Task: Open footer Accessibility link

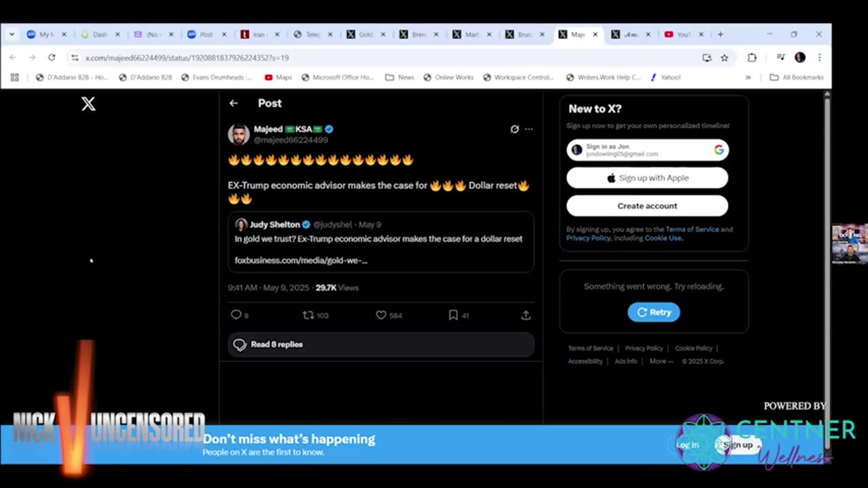Action: pos(585,361)
